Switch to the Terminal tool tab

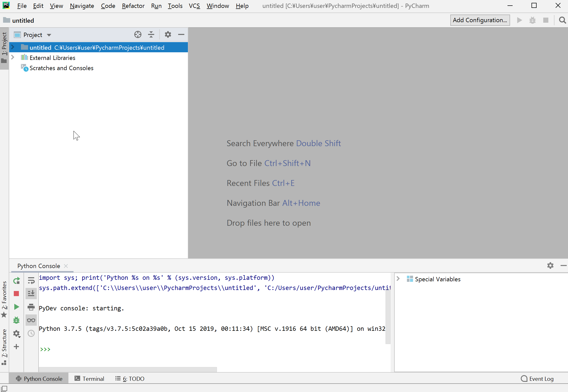(89, 378)
